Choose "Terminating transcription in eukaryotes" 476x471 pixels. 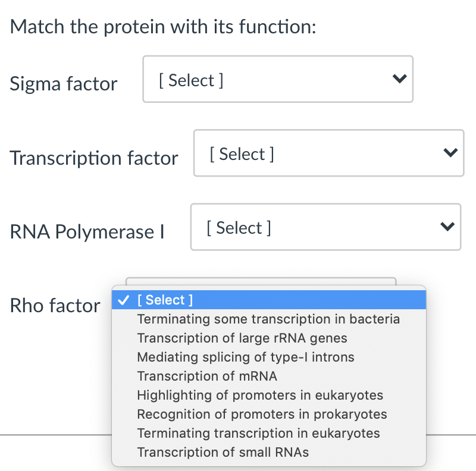click(258, 434)
